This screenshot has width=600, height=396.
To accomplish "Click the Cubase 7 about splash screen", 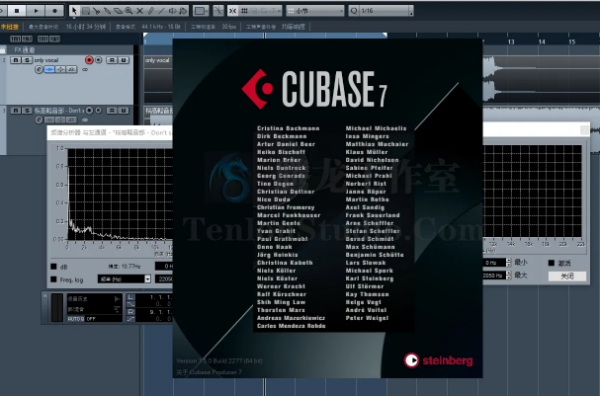I will [328, 208].
